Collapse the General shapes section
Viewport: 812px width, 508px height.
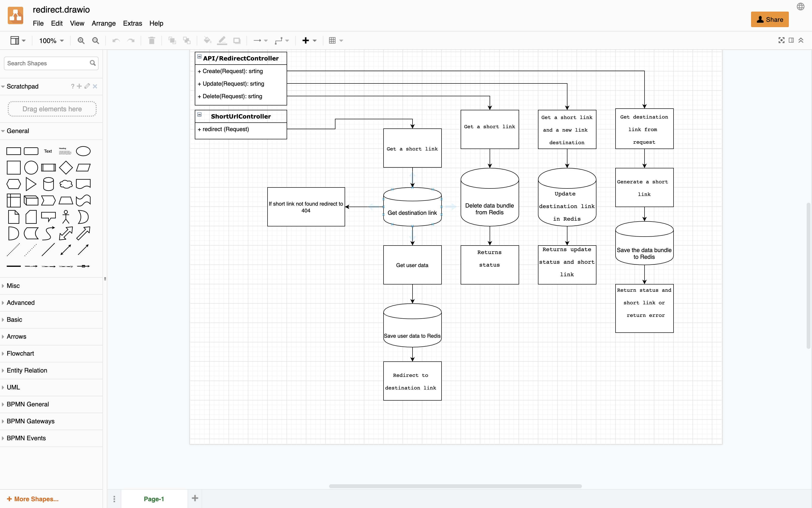point(18,131)
